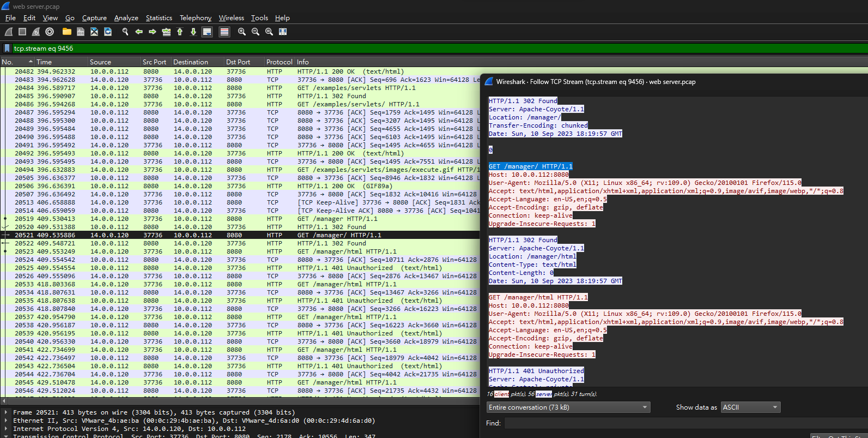The image size is (868, 438).
Task: Expand the Frame 20521 details
Action: click(x=6, y=412)
